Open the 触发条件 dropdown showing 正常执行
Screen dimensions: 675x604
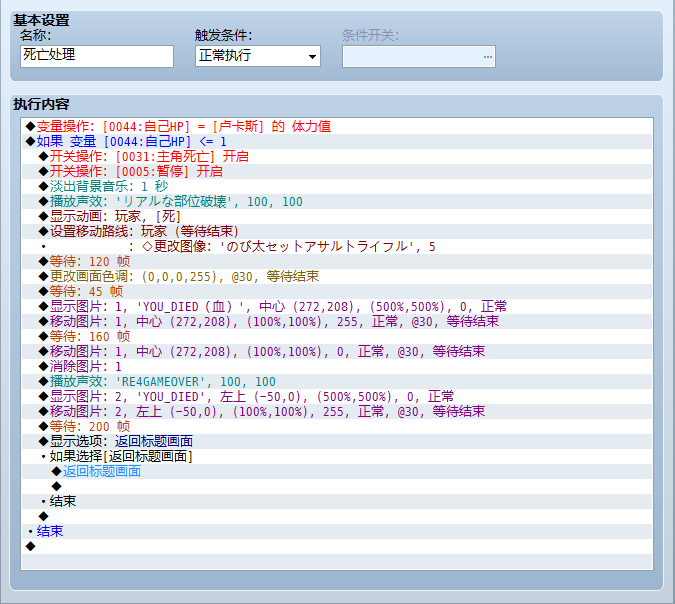257,56
